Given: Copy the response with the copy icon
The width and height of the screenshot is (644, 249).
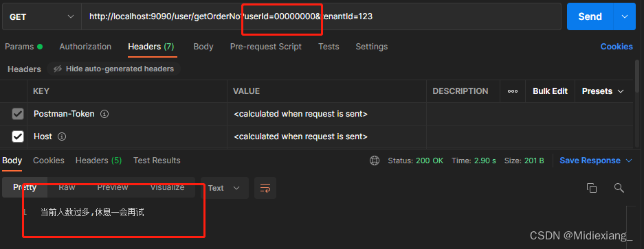Looking at the screenshot, I should pyautogui.click(x=592, y=188).
